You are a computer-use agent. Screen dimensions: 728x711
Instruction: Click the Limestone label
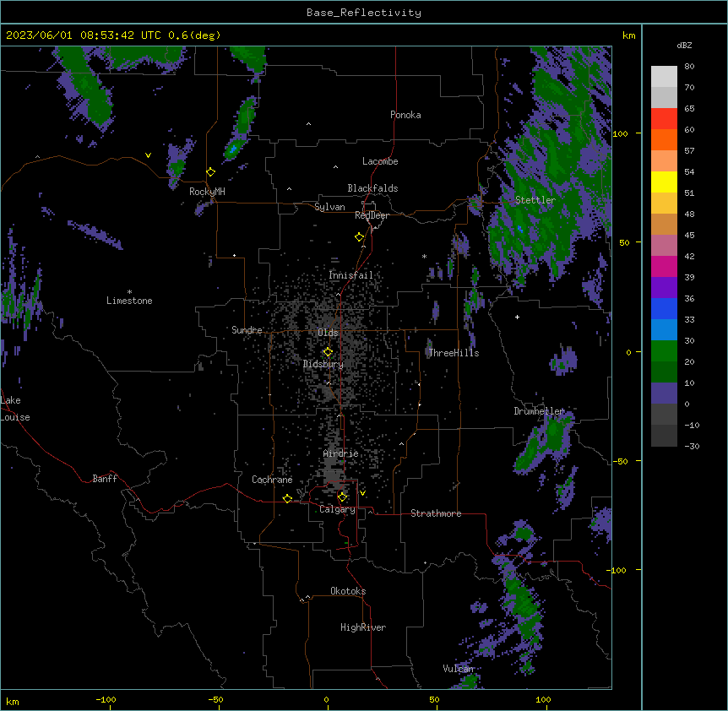pyautogui.click(x=129, y=301)
